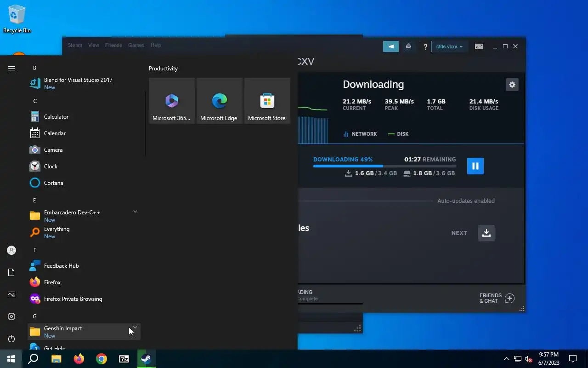Jump to letter B in app list

[x=34, y=68]
